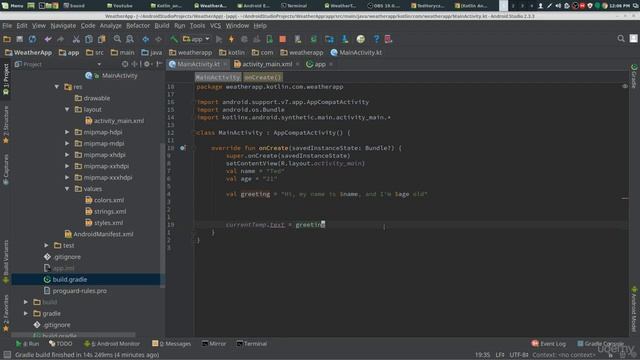Select strings.xml in project tree
The height and width of the screenshot is (360, 640).
pyautogui.click(x=105, y=211)
